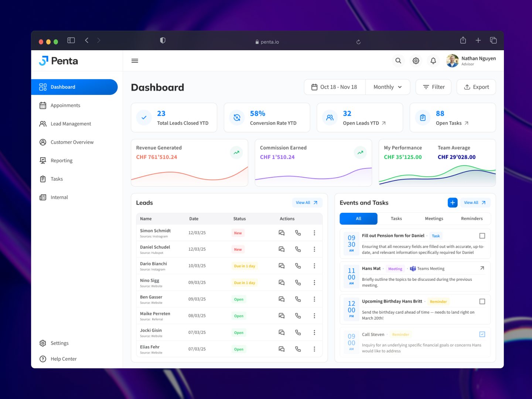Open the Monthly frequency dropdown
The height and width of the screenshot is (399, 532).
pyautogui.click(x=387, y=87)
